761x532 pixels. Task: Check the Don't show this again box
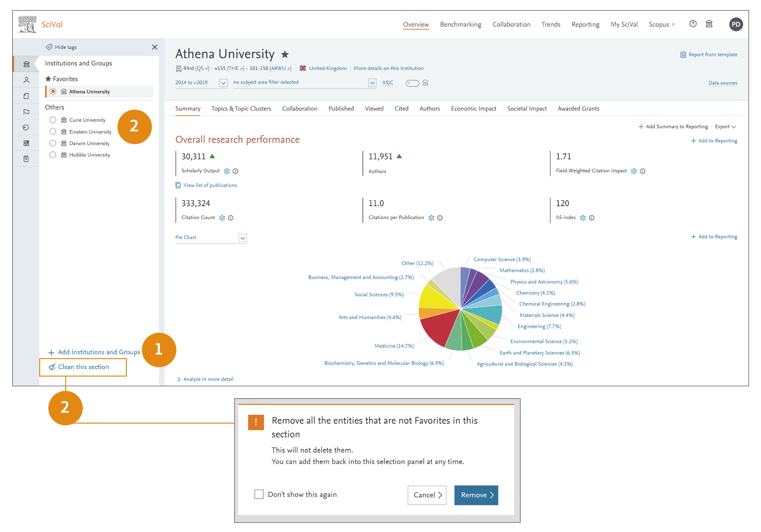pos(259,494)
